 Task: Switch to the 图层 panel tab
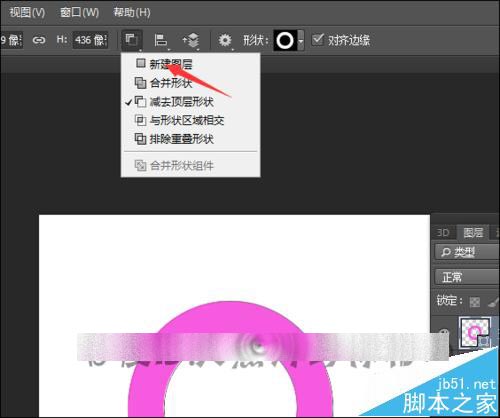point(473,232)
